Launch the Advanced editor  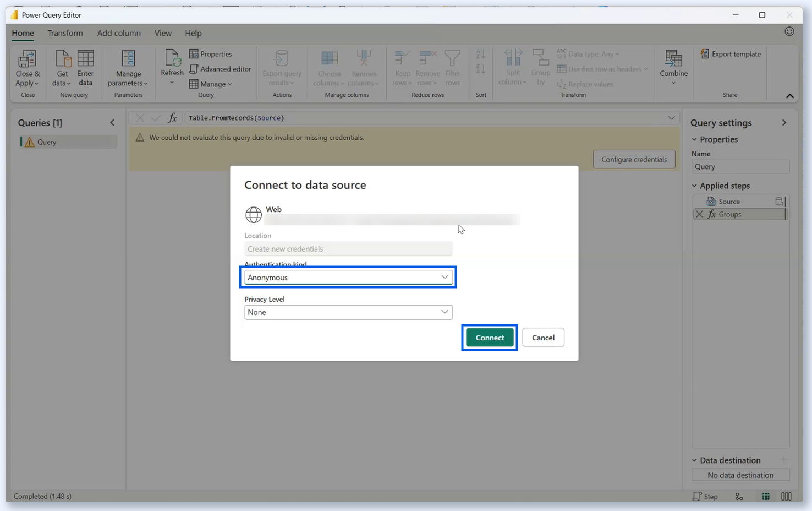coord(220,69)
